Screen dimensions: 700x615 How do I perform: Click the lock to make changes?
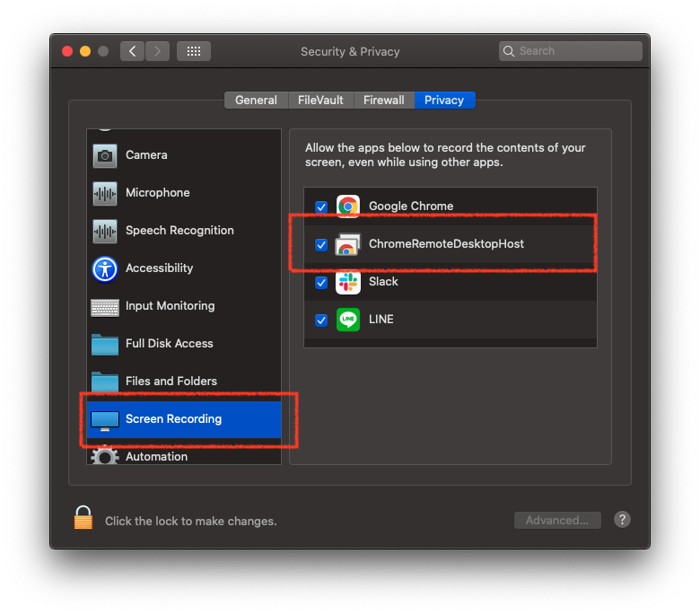tap(83, 519)
